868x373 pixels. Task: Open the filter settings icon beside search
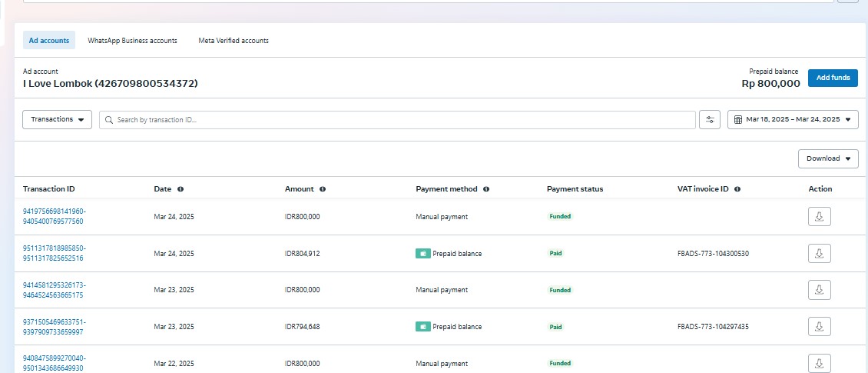click(x=710, y=120)
